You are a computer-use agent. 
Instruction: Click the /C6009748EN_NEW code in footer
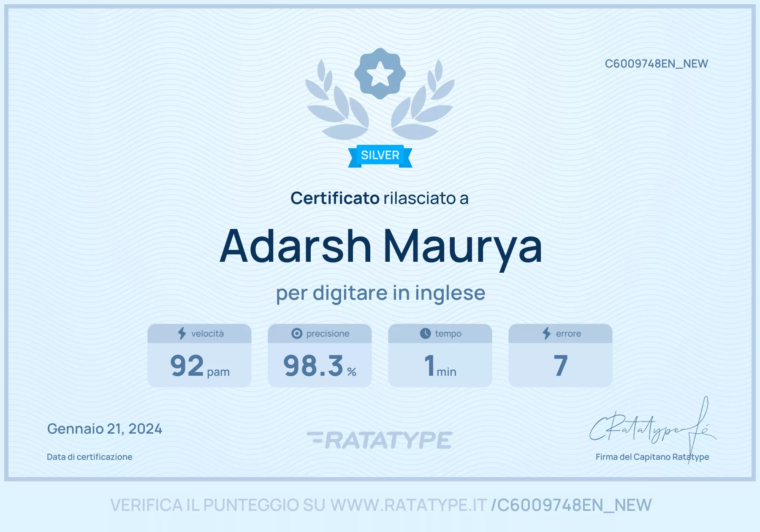[571, 505]
